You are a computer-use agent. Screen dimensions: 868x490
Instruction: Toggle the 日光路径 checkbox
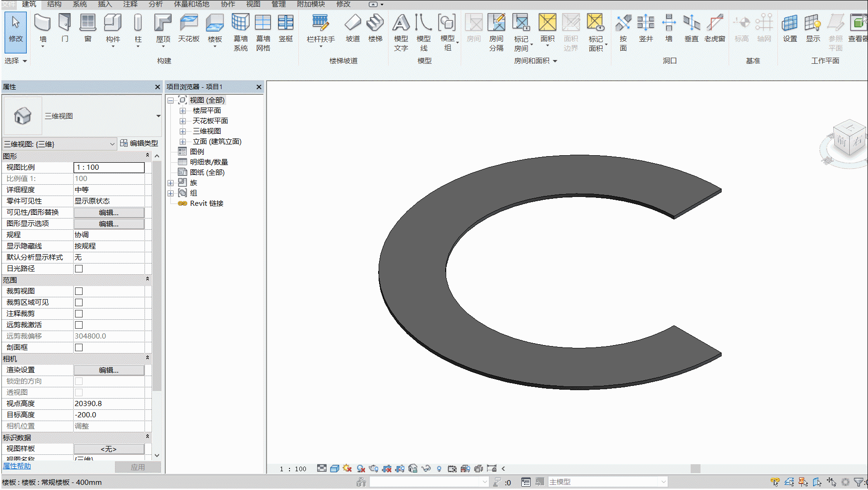pyautogui.click(x=79, y=269)
